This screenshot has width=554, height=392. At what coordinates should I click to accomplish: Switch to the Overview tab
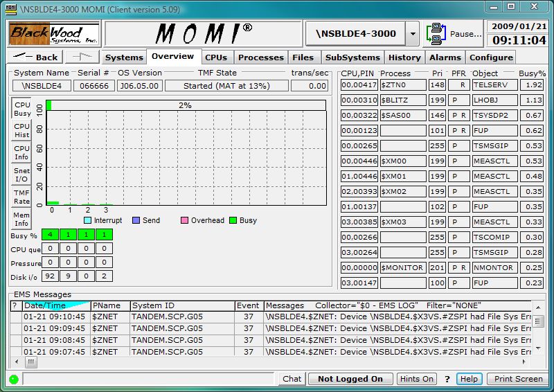pos(172,57)
